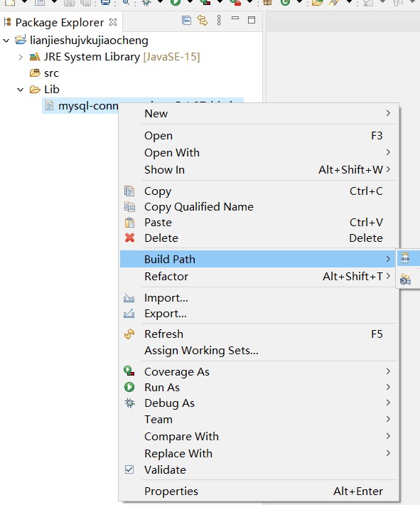The image size is (420, 505).
Task: Minimize the Package Explorer view
Action: click(235, 18)
